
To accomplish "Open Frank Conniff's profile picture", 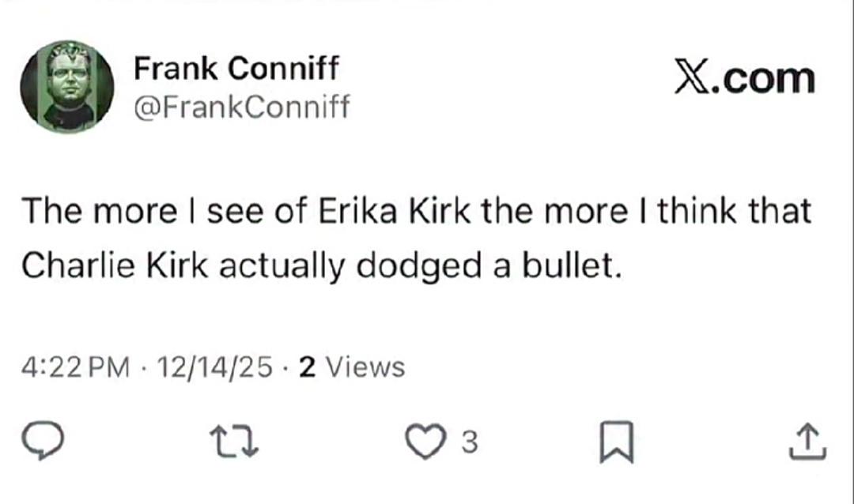I will point(67,86).
